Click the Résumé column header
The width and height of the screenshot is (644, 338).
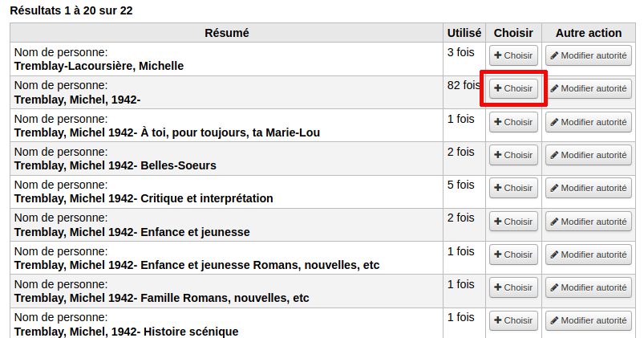227,33
